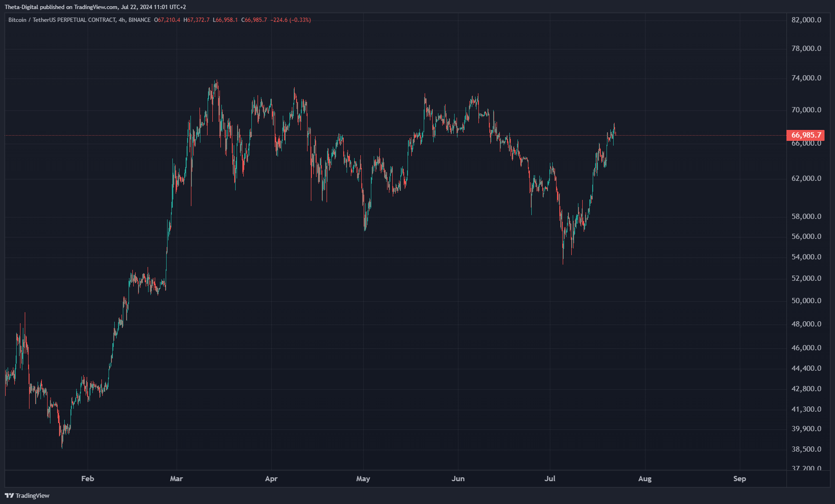Click the TradingView logo at bottom left
Viewport: 835px width, 504px height.
[x=27, y=495]
